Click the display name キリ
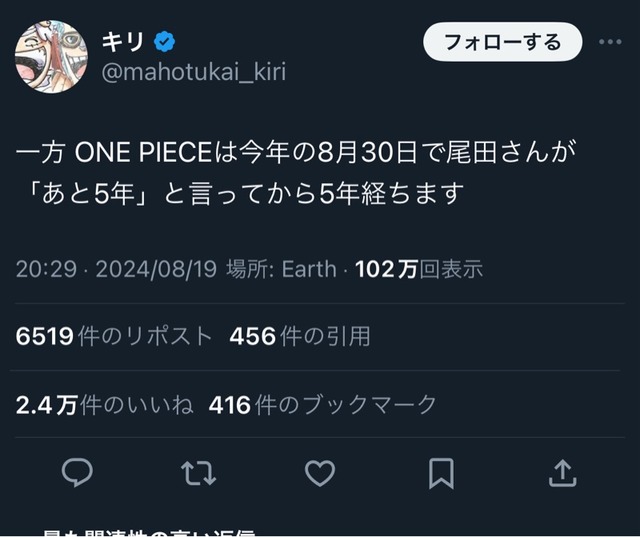640x537 pixels. (x=123, y=41)
